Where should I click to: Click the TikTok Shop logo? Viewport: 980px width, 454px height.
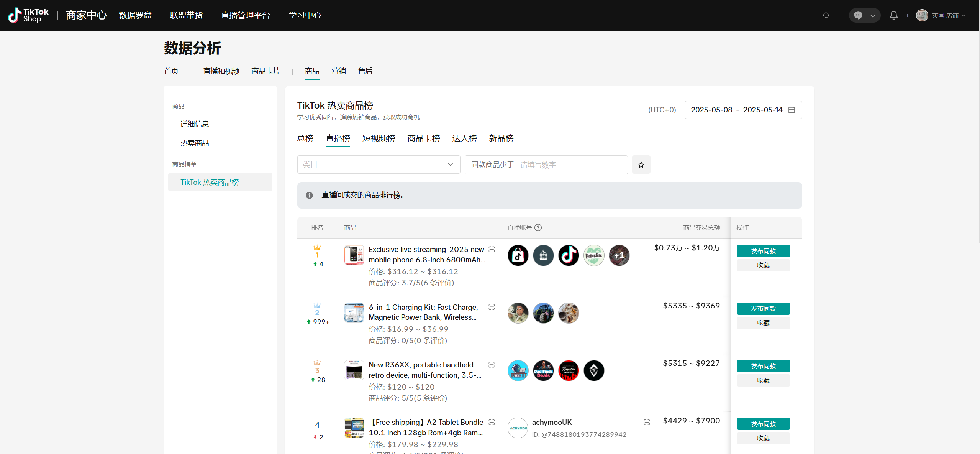point(28,15)
